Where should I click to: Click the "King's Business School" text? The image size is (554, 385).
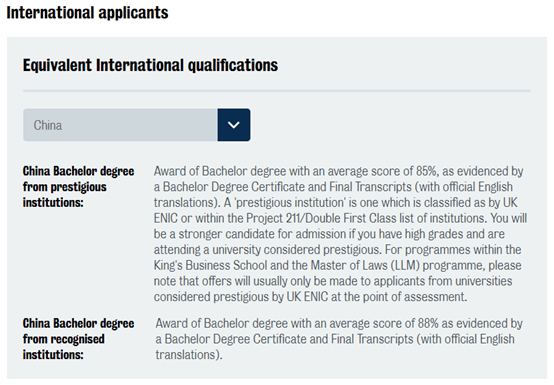click(x=210, y=265)
